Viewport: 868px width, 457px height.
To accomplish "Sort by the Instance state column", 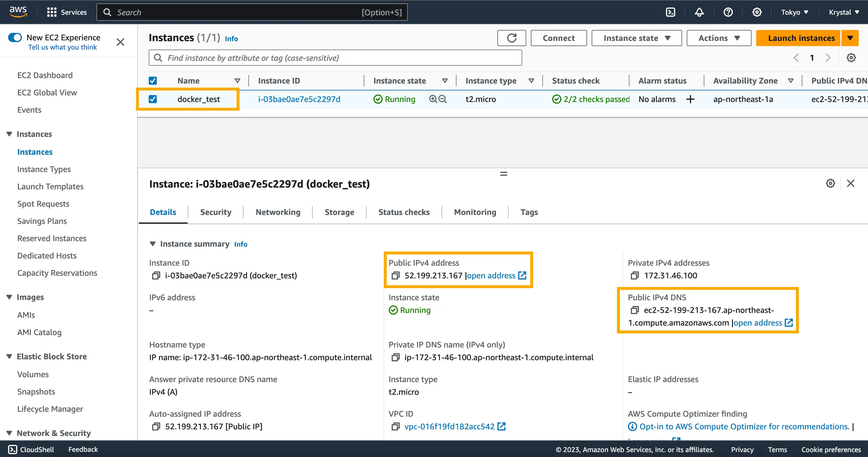I will tap(445, 81).
